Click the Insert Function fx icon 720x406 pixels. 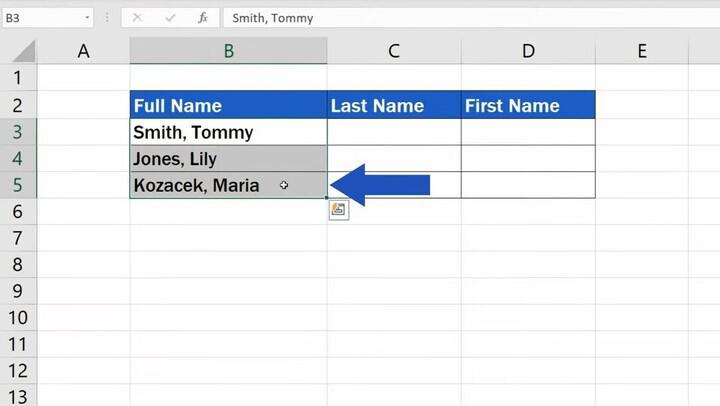click(203, 18)
